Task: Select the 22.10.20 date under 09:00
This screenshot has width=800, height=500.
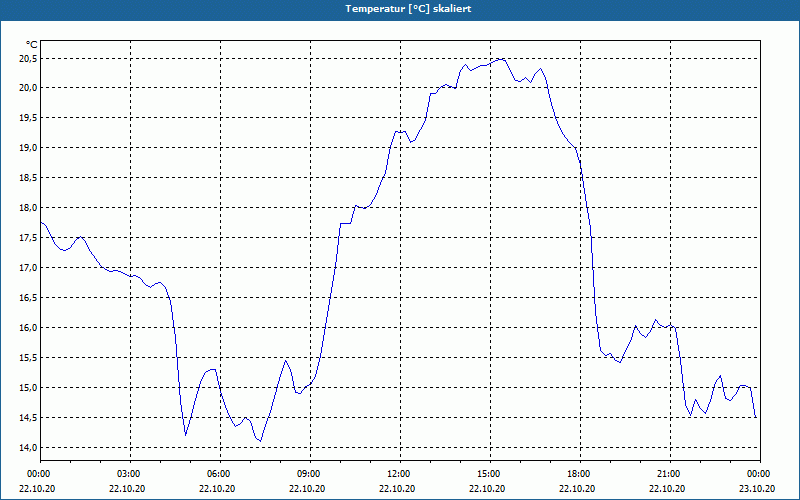Action: pyautogui.click(x=307, y=488)
